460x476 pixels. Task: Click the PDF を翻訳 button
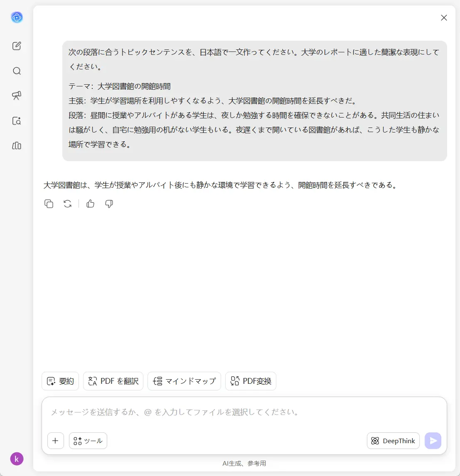113,381
